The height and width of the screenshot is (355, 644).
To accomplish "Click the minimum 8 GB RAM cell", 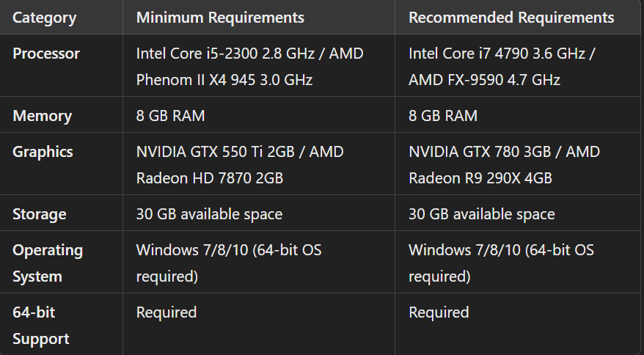I will (170, 116).
